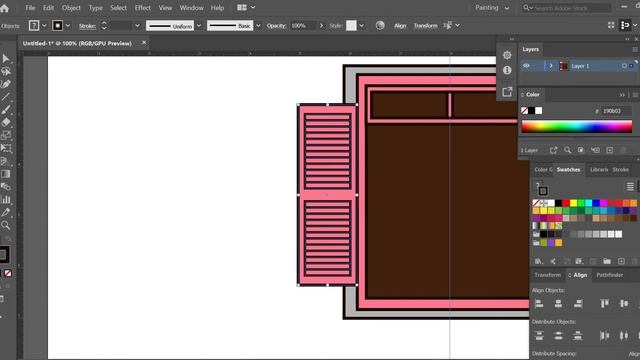
Task: Click hex color value field
Action: 616,111
